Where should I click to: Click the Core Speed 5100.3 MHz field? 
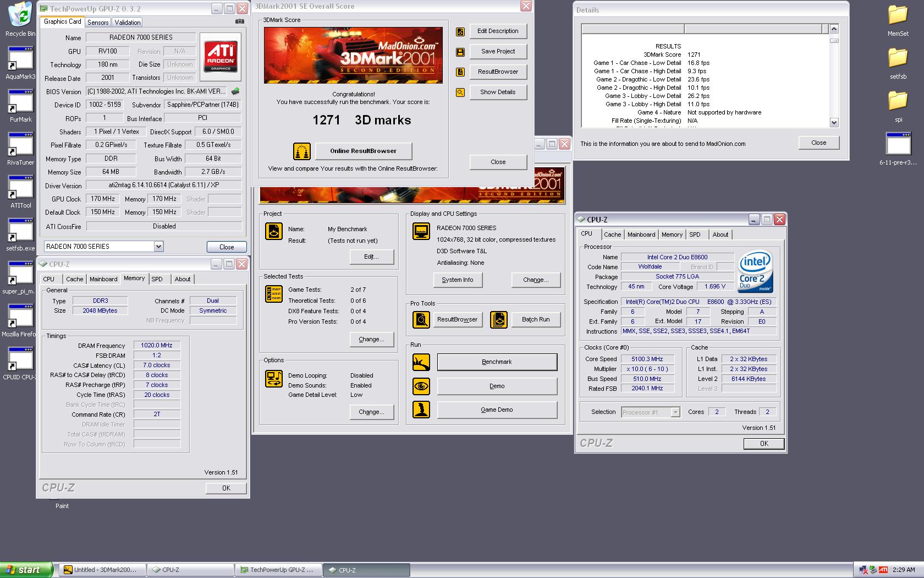tap(647, 359)
